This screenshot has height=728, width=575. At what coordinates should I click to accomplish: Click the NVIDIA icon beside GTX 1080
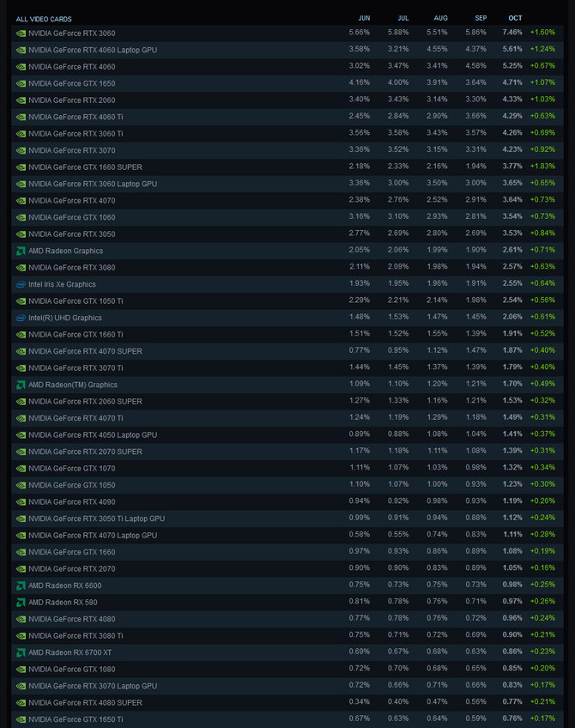(21, 670)
